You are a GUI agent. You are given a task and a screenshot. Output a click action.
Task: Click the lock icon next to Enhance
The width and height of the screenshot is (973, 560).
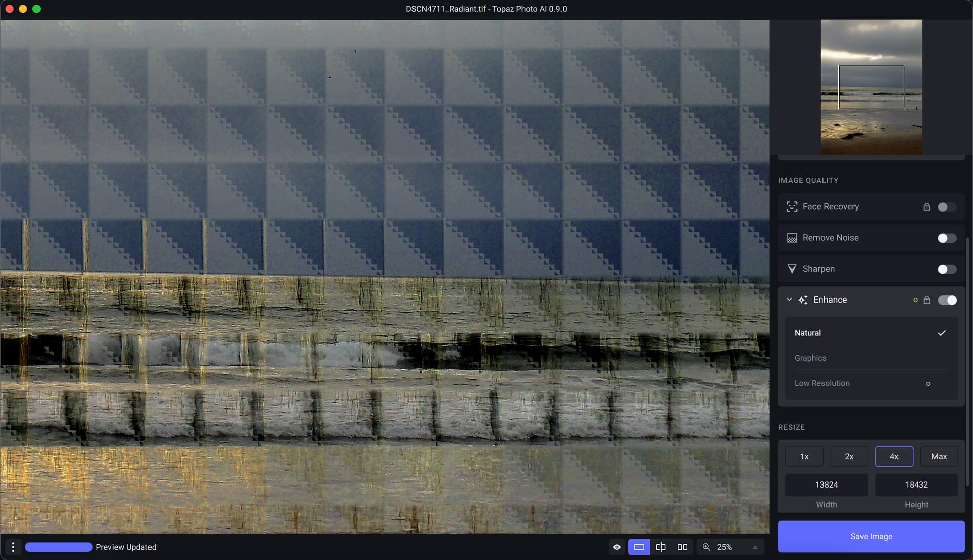(927, 300)
